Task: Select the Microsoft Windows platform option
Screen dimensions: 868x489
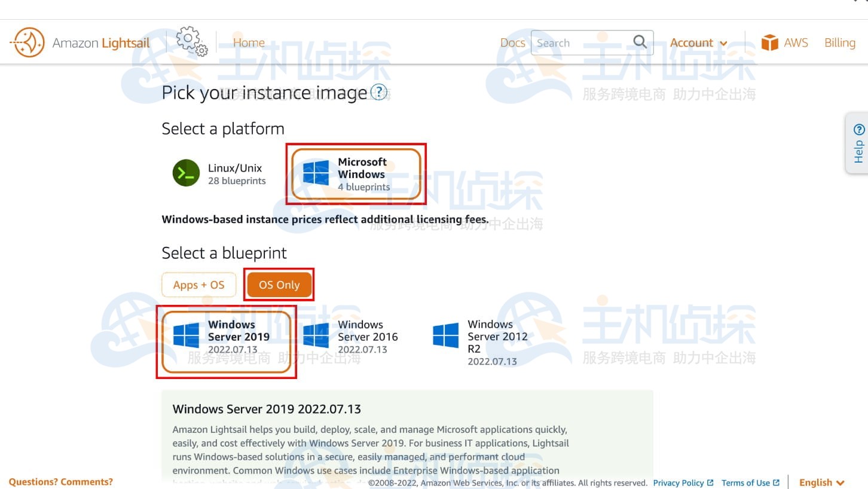Action: coord(356,174)
